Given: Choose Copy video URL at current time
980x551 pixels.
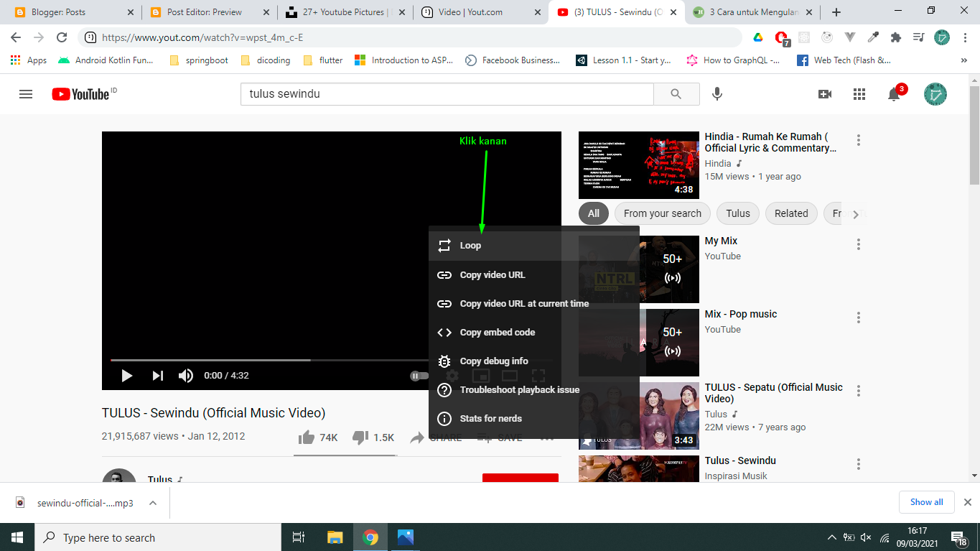Looking at the screenshot, I should (x=533, y=303).
